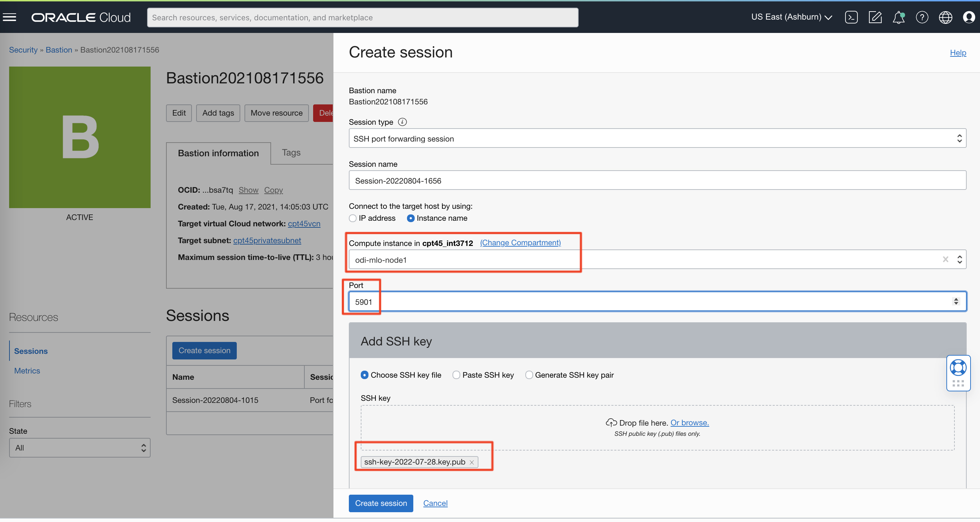The image size is (980, 522).
Task: Choose Paste SSH key option
Action: (x=456, y=375)
